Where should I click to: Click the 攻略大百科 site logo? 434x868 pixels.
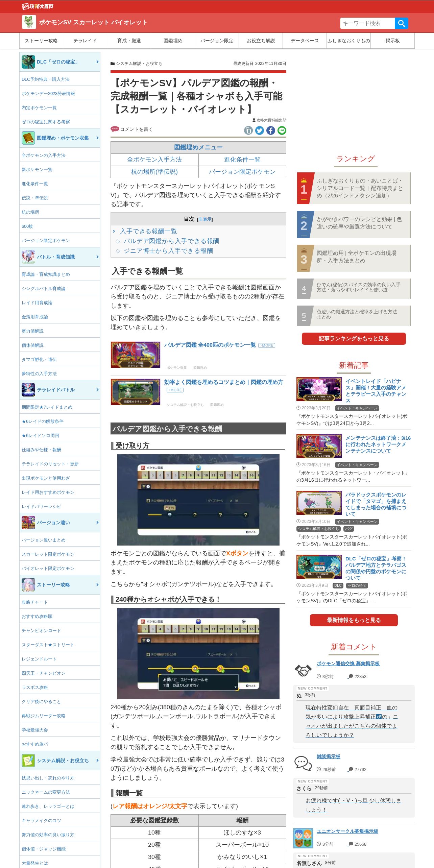pos(38,6)
